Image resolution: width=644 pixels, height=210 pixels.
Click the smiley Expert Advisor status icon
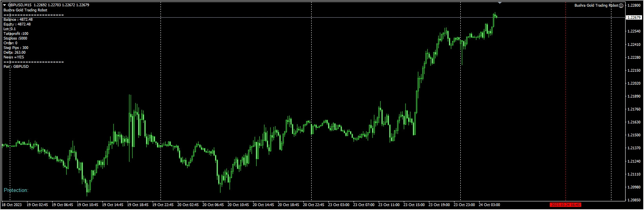click(621, 5)
